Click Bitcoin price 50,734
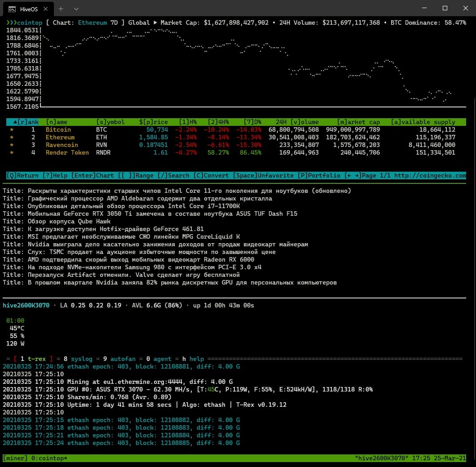This screenshot has width=476, height=467. [x=157, y=130]
